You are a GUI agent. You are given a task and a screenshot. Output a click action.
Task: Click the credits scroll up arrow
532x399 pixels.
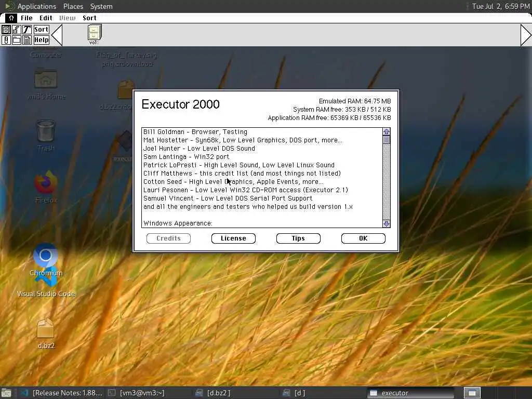point(386,131)
